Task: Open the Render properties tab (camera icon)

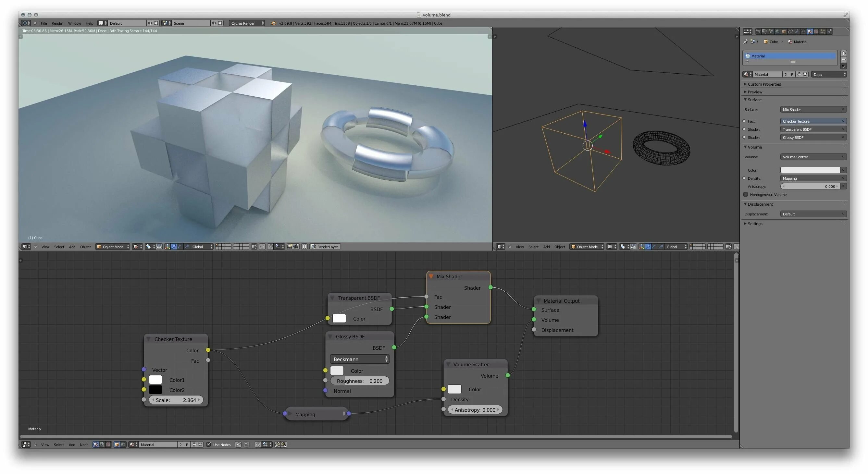Action: tap(759, 31)
